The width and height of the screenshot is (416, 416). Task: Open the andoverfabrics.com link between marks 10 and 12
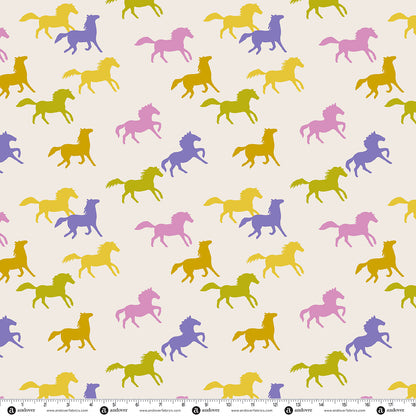point(252,411)
